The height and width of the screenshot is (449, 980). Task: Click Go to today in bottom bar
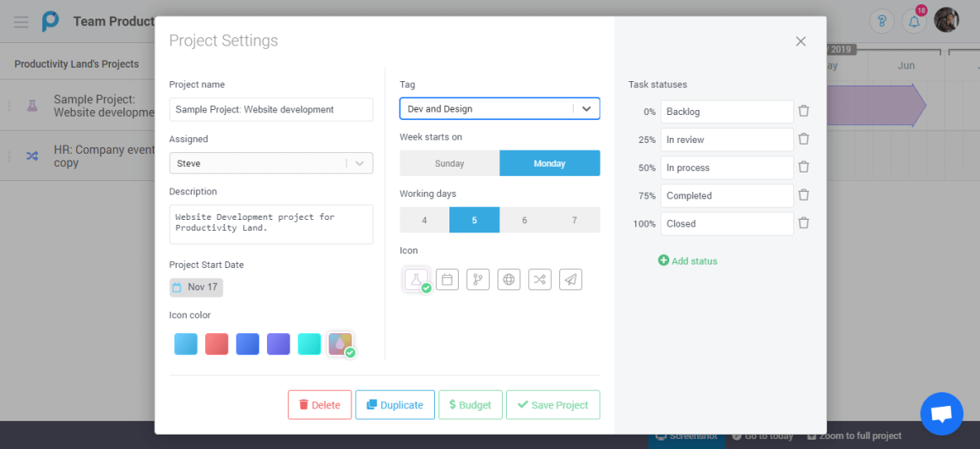[x=763, y=435]
